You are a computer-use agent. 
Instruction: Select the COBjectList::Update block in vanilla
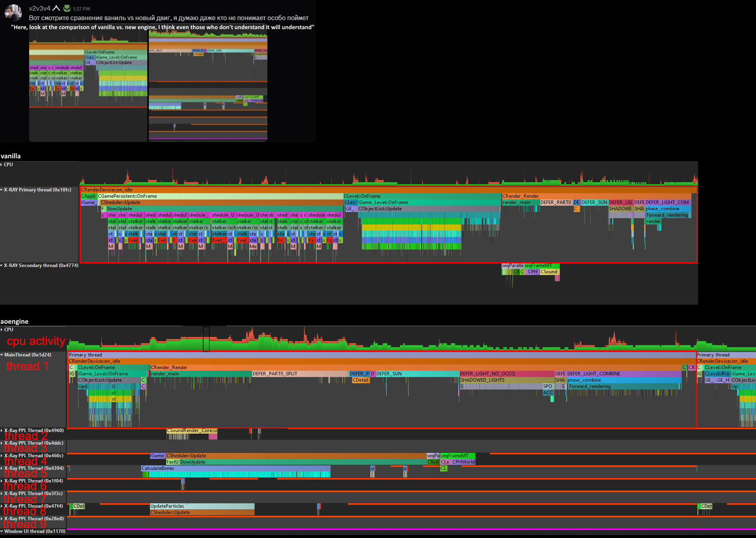coord(428,209)
